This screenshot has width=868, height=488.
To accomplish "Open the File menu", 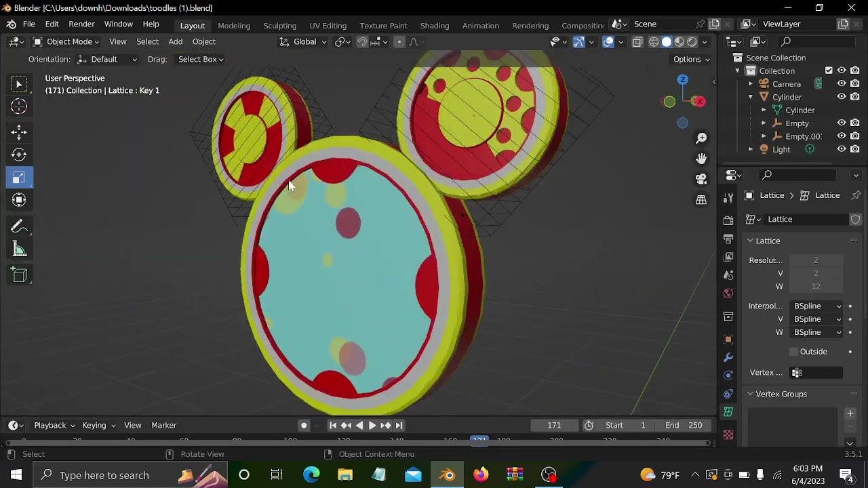I will [x=29, y=24].
